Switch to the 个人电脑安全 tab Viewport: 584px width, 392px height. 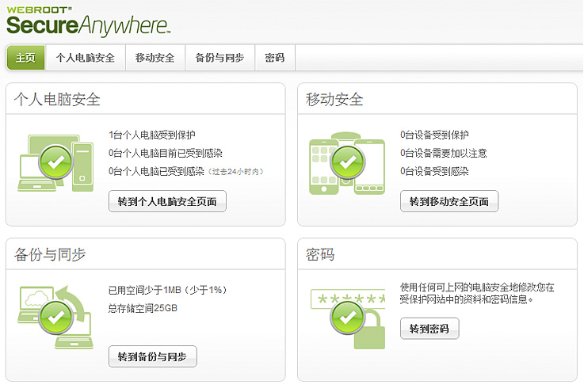(x=86, y=58)
